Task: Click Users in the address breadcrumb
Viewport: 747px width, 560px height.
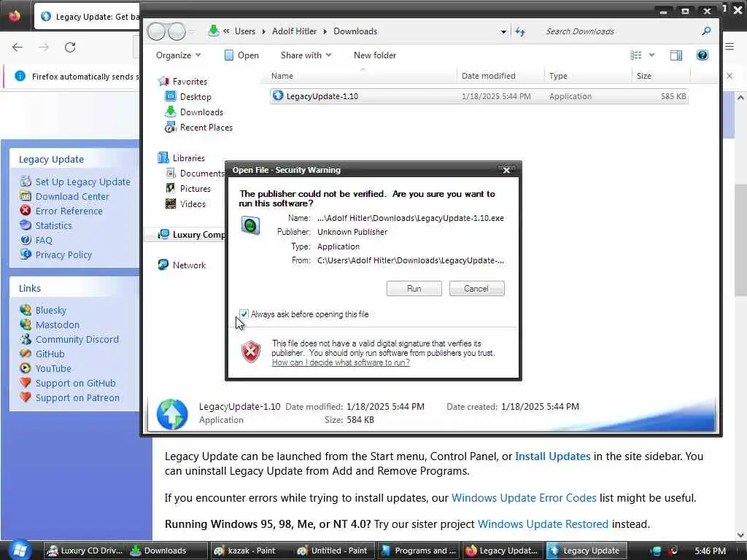Action: pyautogui.click(x=245, y=31)
